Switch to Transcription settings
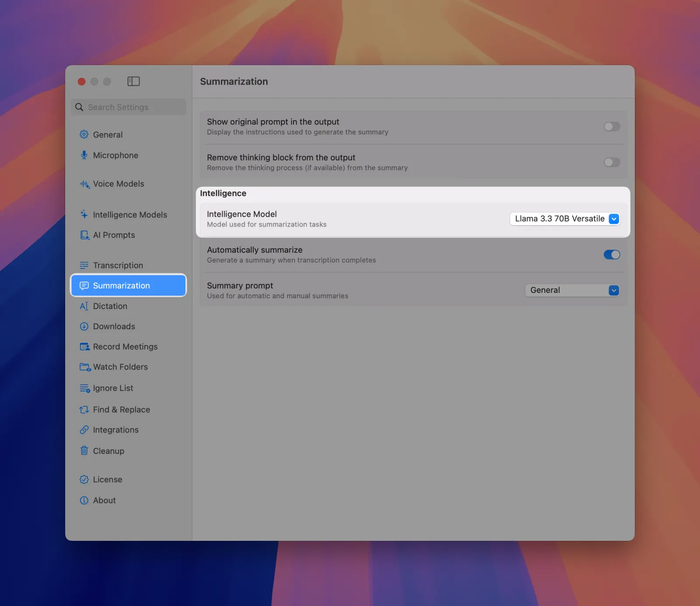The image size is (700, 606). (x=128, y=265)
